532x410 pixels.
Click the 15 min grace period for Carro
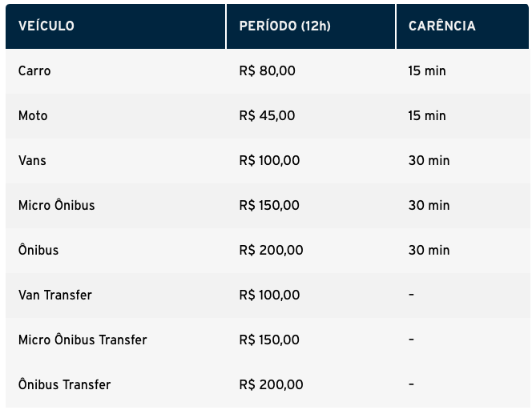(427, 70)
